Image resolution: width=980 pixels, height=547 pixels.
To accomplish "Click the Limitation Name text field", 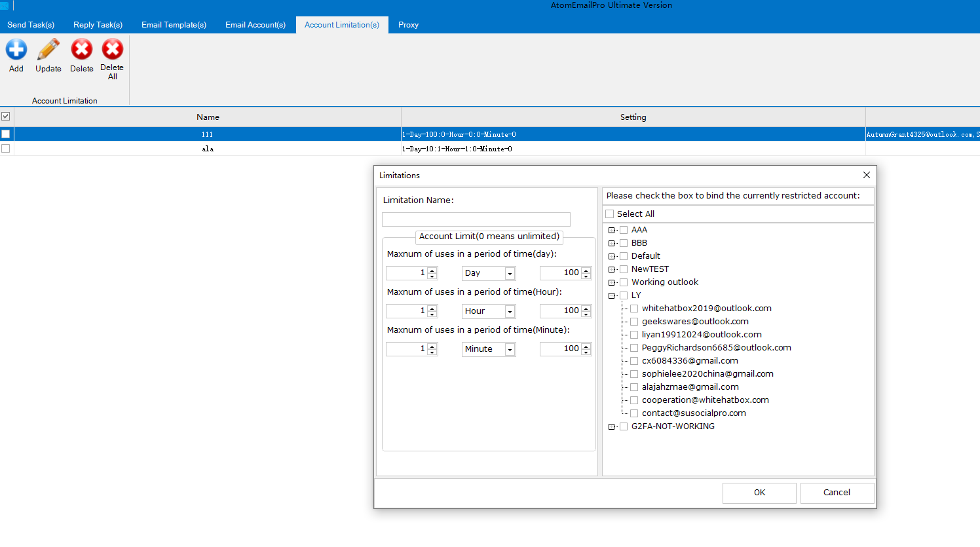I will 476,219.
